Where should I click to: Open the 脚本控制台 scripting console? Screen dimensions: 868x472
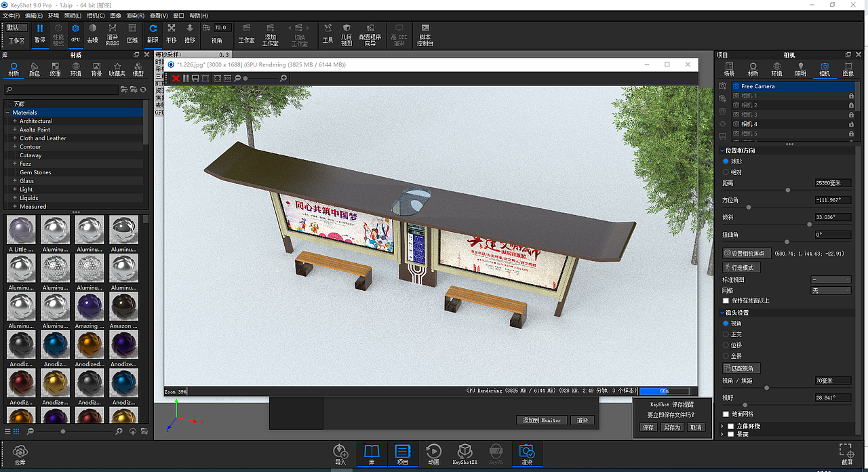click(x=425, y=34)
